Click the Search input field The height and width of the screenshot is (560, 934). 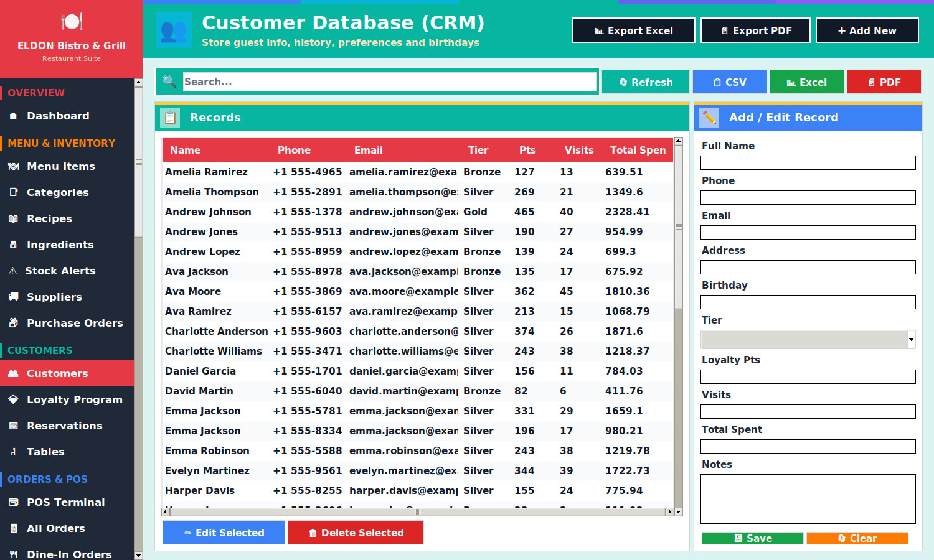click(389, 82)
